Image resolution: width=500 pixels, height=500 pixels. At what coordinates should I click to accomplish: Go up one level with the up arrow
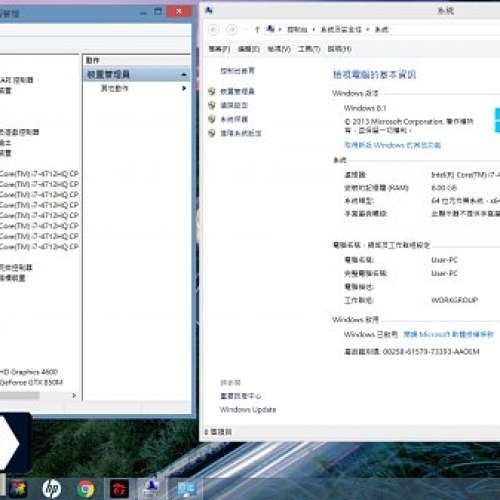(257, 30)
